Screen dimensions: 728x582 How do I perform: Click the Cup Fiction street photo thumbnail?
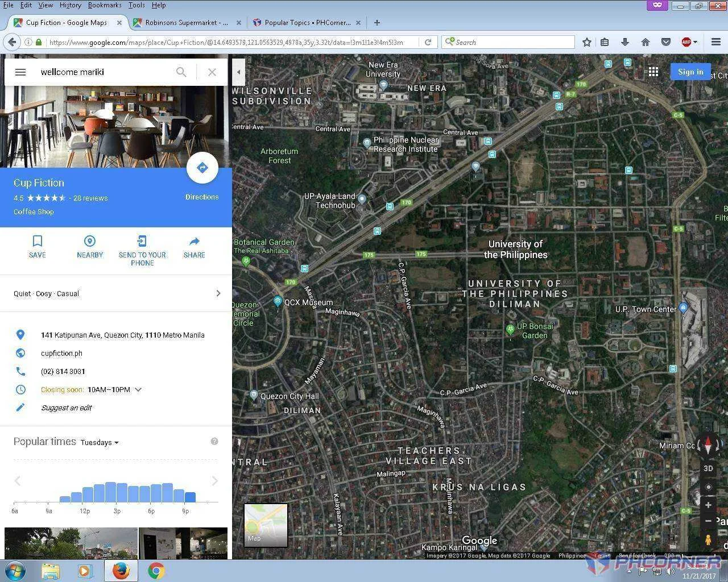click(x=71, y=543)
